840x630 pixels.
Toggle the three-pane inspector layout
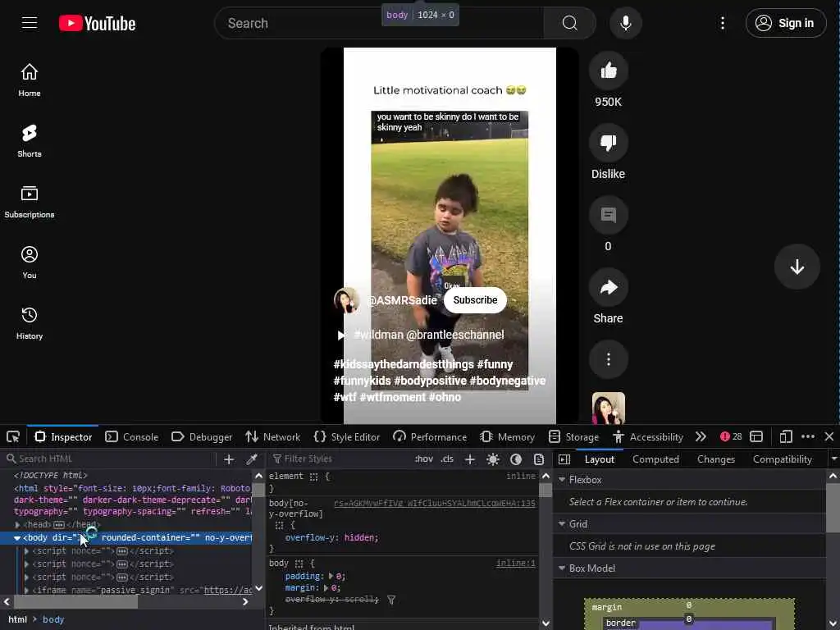(564, 459)
